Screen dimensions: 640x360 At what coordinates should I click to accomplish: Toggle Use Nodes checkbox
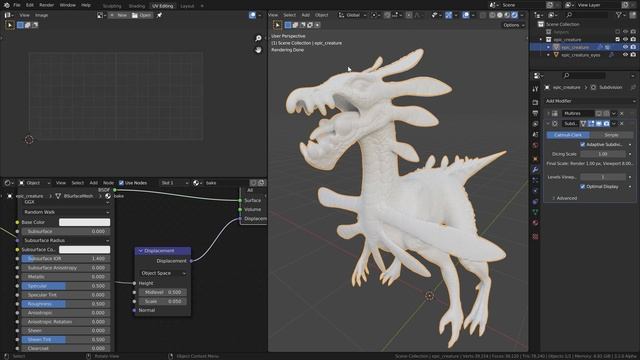[x=121, y=183]
